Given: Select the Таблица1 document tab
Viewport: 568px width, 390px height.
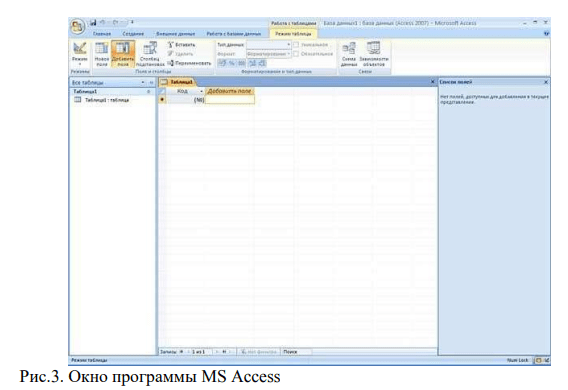Looking at the screenshot, I should tap(178, 82).
